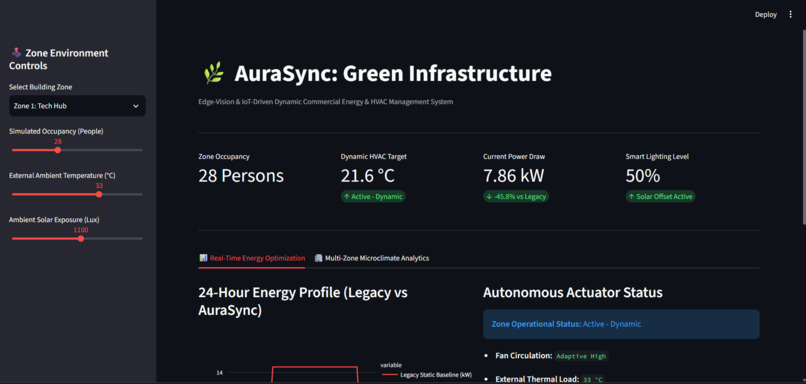Image resolution: width=806 pixels, height=384 pixels.
Task: Click the Edge-Vision & IoT-Driven subtitle text
Action: coord(326,102)
